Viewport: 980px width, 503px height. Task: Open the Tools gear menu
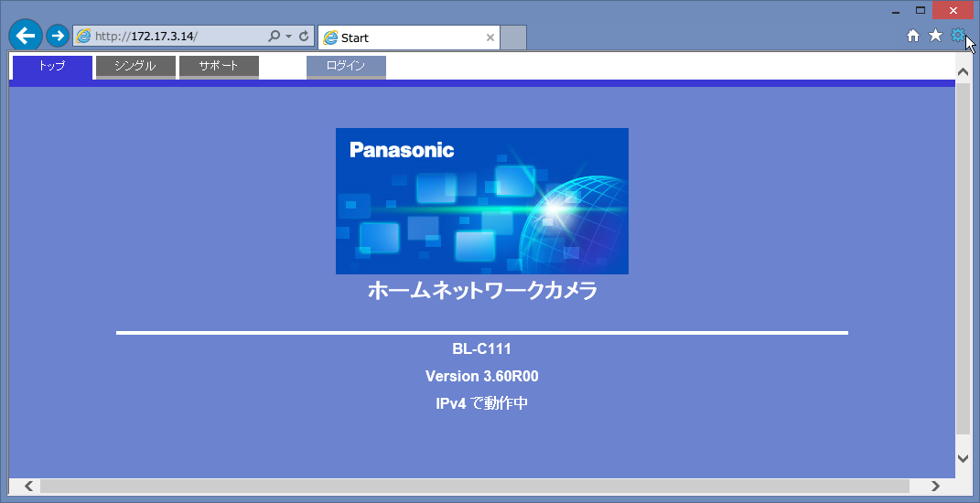point(957,35)
